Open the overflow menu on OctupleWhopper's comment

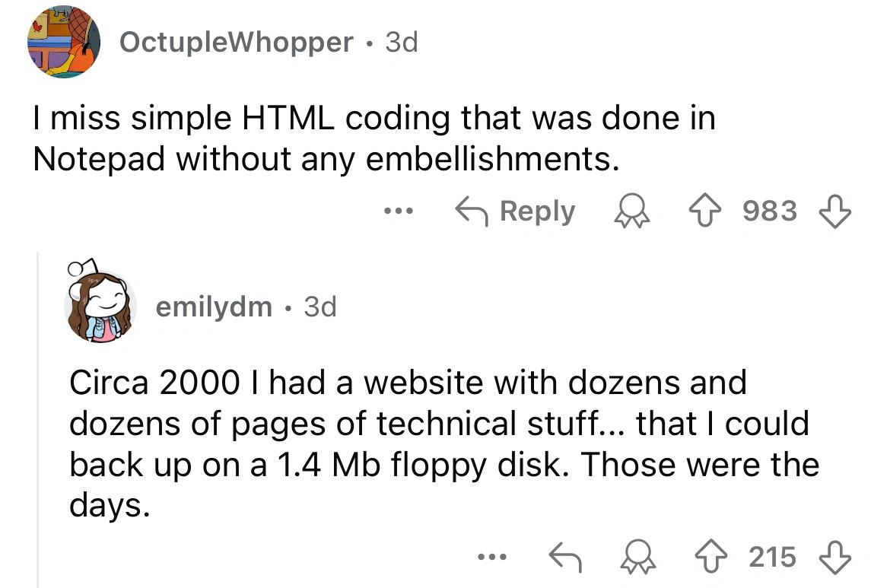click(x=399, y=212)
